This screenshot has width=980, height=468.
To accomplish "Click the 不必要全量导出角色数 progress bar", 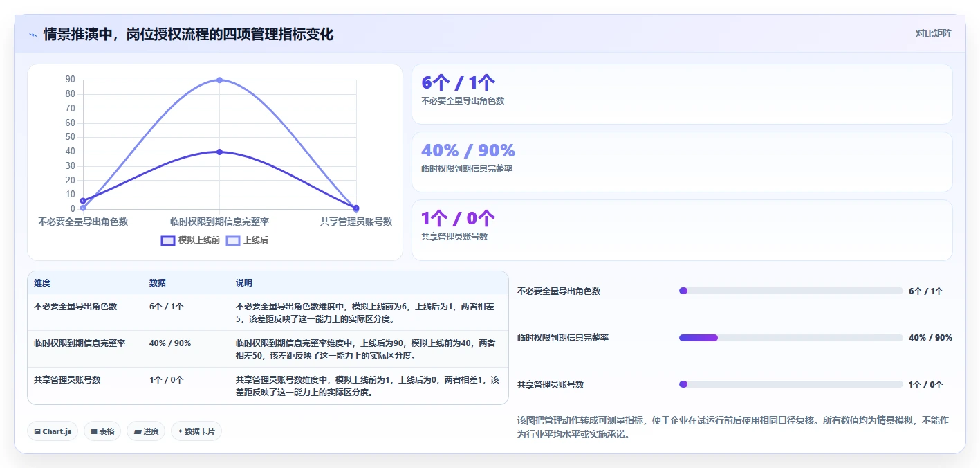I will (x=791, y=291).
